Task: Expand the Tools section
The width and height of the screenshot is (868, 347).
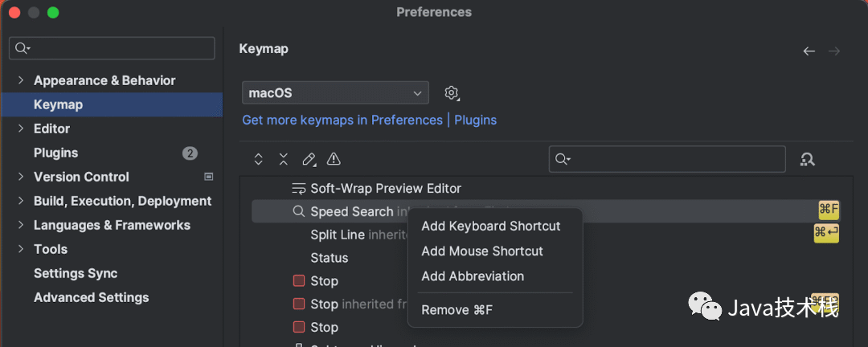Action: 21,249
